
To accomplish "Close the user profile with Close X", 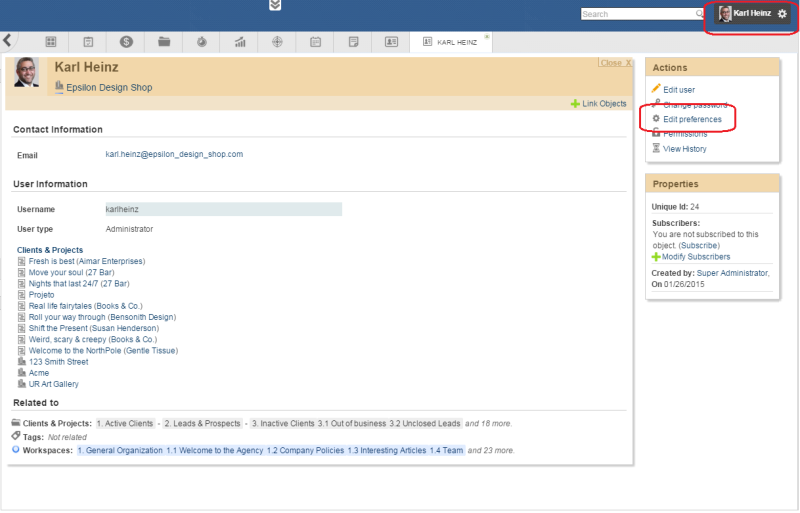I will 615,63.
